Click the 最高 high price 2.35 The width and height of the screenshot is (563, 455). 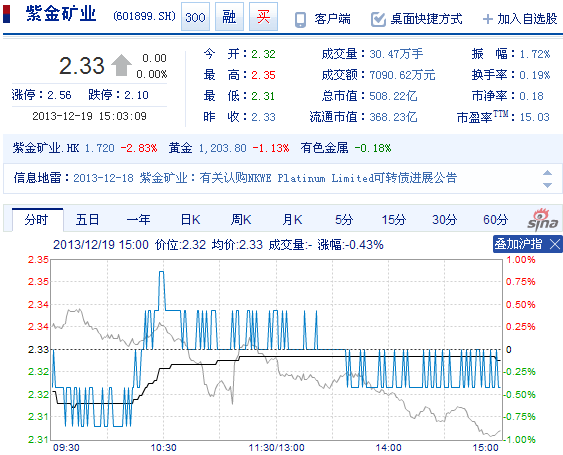click(x=263, y=75)
